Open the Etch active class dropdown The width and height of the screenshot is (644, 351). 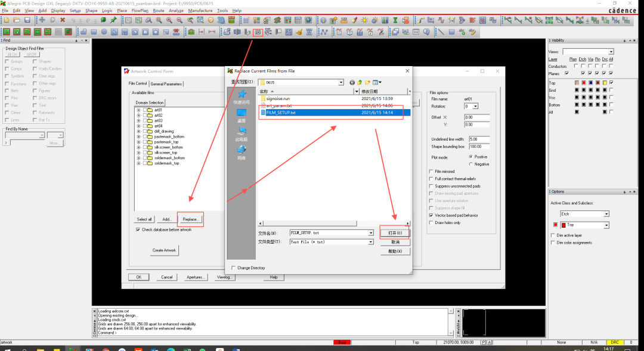(x=606, y=214)
